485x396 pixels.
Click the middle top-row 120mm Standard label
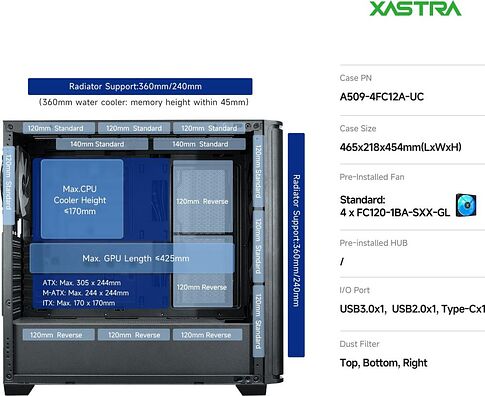tap(133, 128)
